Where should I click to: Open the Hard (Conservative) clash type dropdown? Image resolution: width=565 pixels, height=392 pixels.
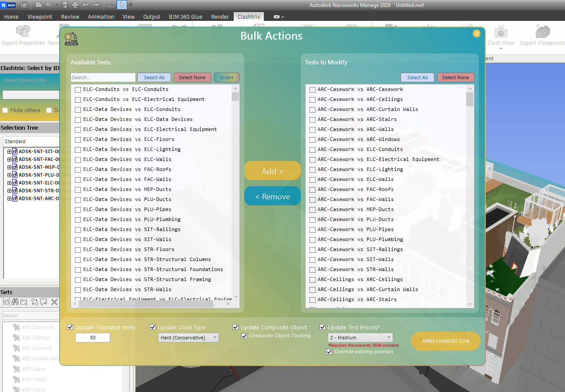[x=188, y=338]
